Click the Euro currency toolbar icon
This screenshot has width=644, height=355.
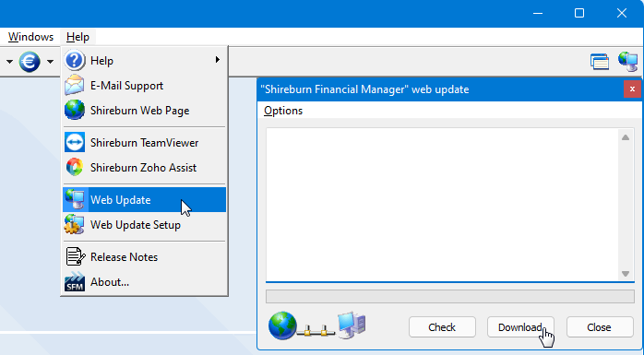pyautogui.click(x=30, y=62)
